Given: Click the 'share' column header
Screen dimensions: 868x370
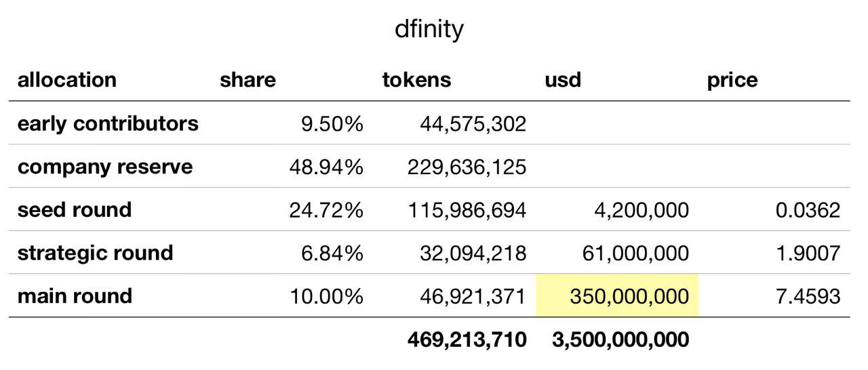Looking at the screenshot, I should (248, 79).
